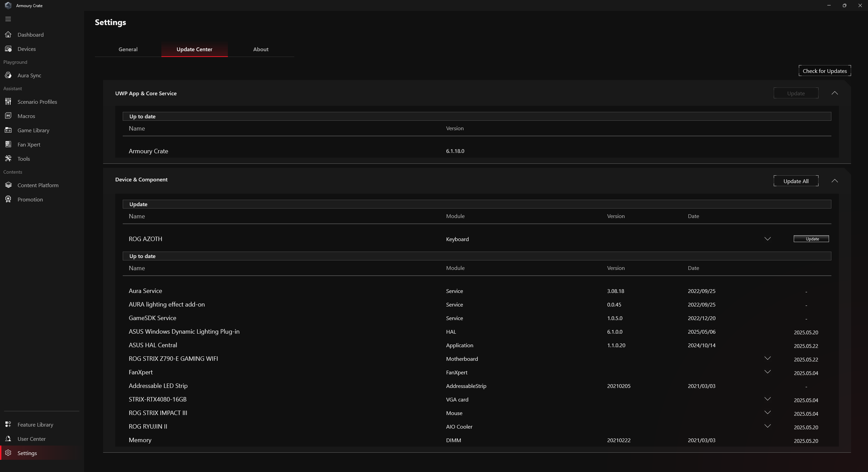The width and height of the screenshot is (868, 472).
Task: Click the Tools wrench icon
Action: pyautogui.click(x=8, y=159)
